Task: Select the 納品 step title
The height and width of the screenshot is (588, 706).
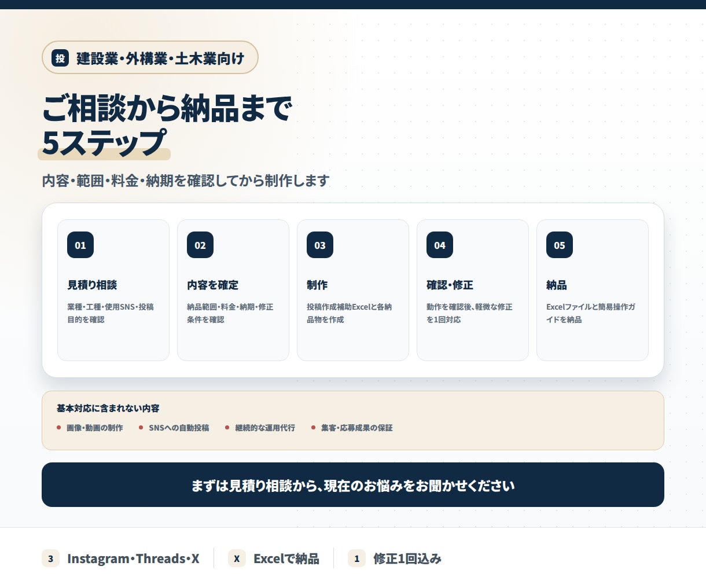Action: click(x=557, y=285)
